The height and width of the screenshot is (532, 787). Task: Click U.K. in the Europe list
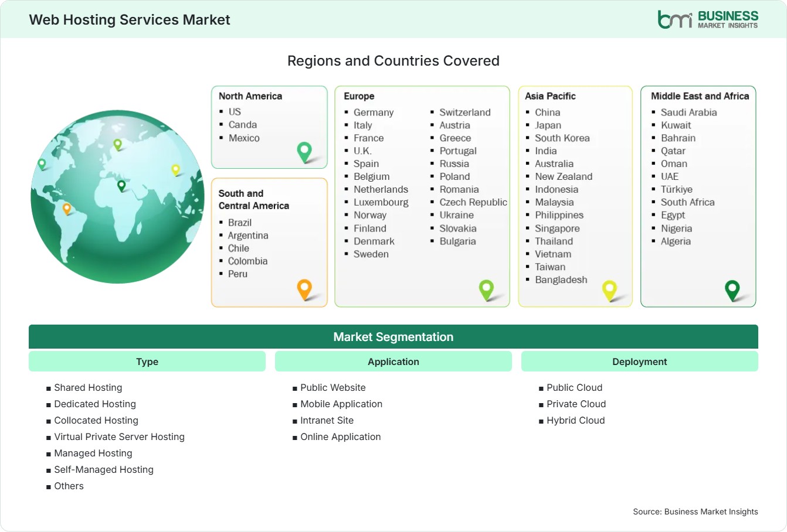coord(362,151)
